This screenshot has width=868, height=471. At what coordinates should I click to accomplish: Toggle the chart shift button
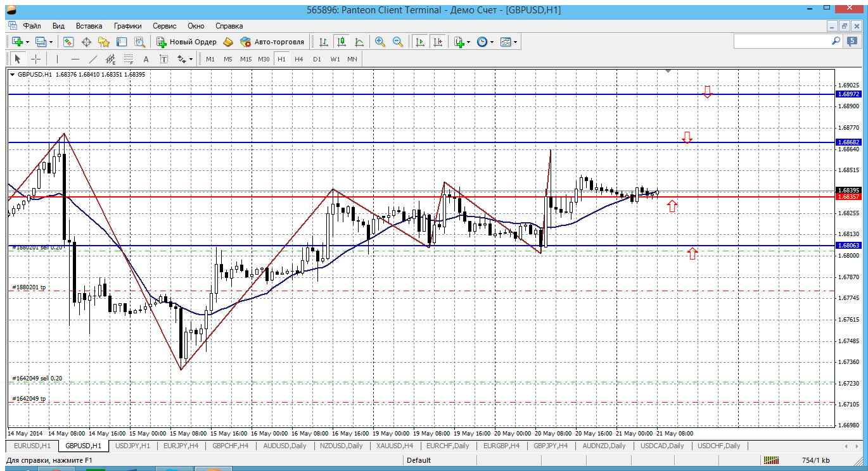point(437,42)
